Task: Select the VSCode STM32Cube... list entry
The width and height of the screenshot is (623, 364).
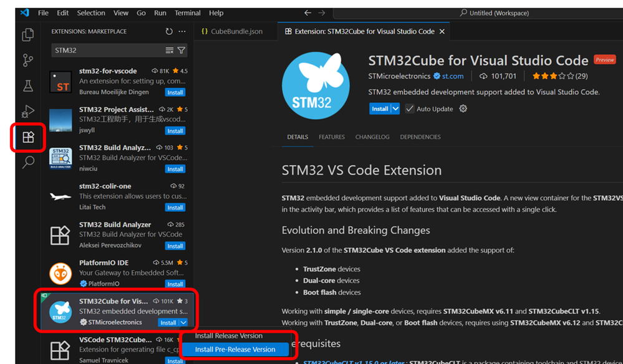Action: tap(117, 349)
